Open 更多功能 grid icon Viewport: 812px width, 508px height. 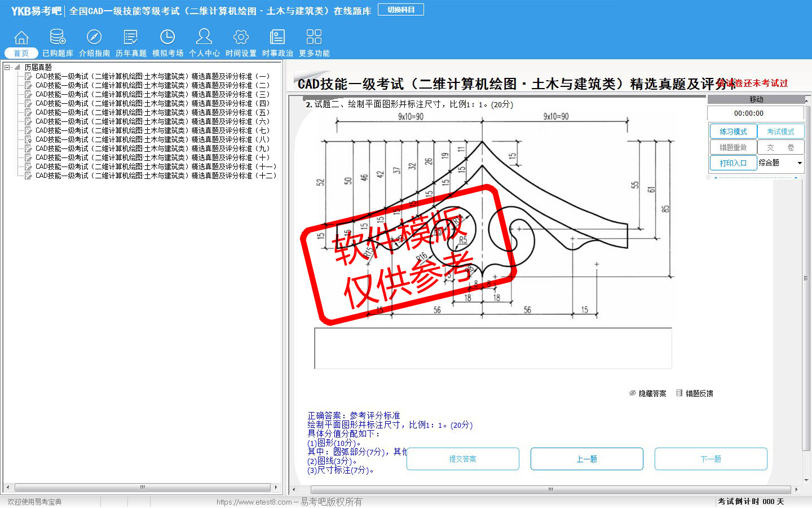coord(314,38)
